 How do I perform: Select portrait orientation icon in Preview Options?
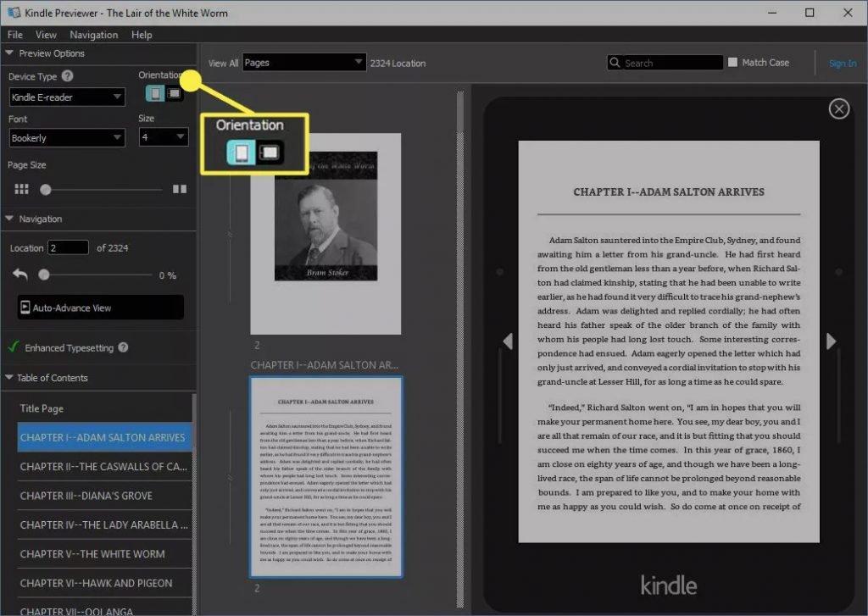[155, 93]
